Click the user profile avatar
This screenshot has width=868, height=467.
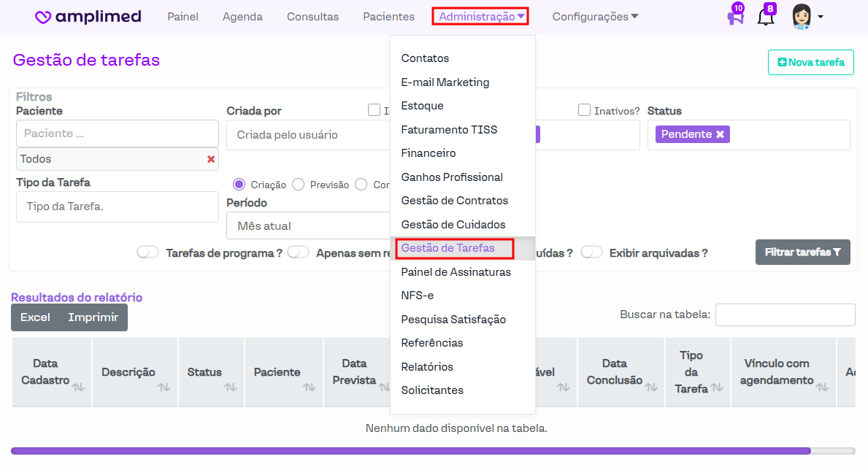802,17
